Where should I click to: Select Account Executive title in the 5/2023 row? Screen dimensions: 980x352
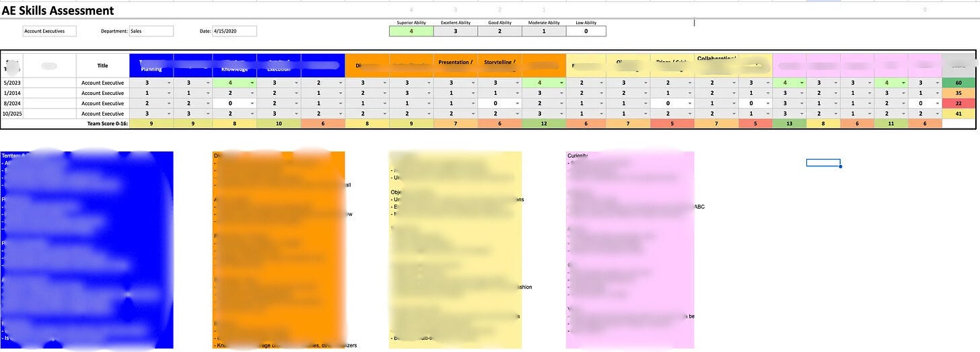coord(102,82)
